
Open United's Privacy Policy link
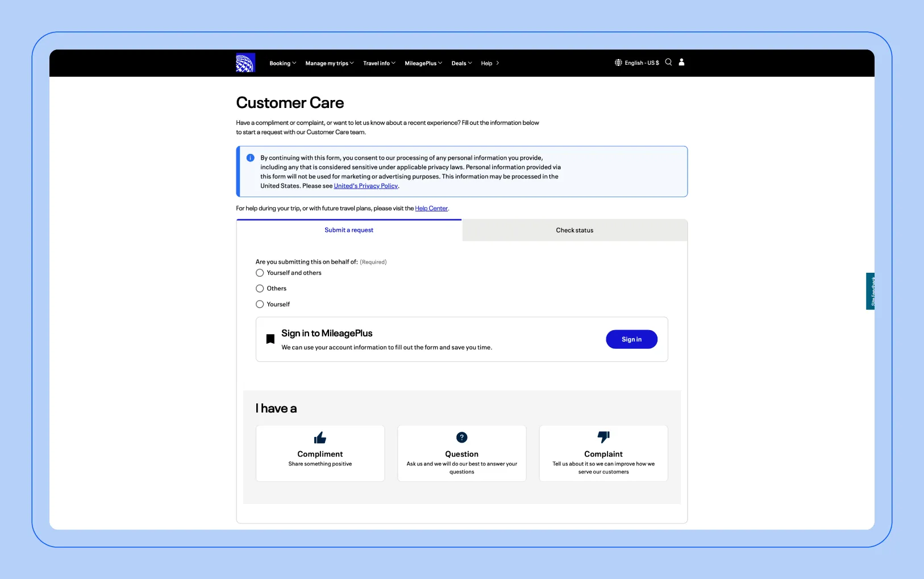point(365,186)
